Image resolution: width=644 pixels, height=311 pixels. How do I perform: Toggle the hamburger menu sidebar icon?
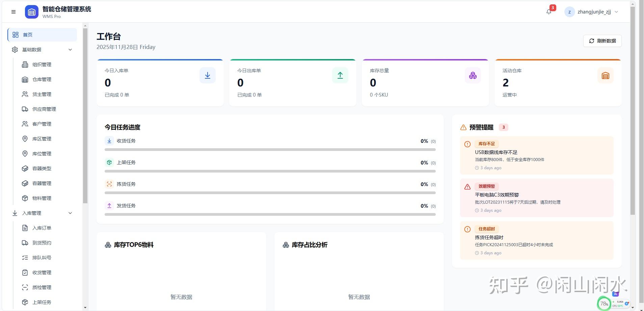14,12
